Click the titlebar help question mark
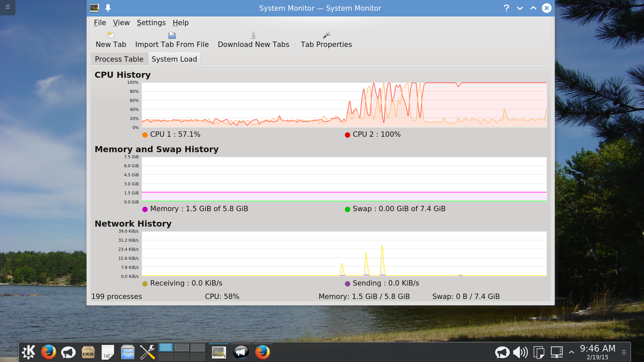Screen dimensions: 644x362 point(506,8)
